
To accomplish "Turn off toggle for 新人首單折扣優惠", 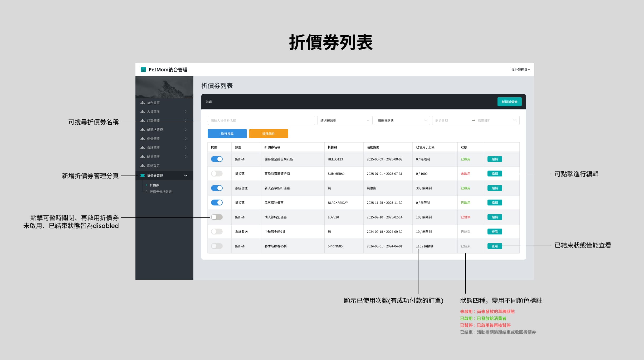I will pos(217,188).
